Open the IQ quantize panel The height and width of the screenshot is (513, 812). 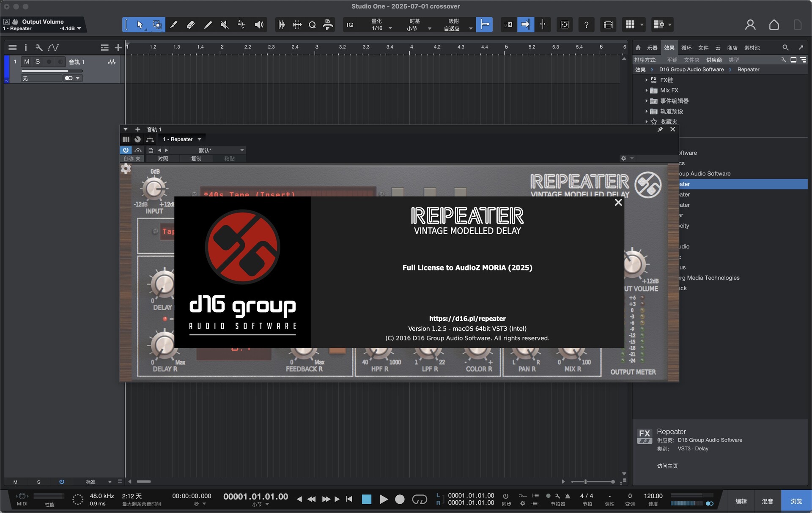click(350, 25)
